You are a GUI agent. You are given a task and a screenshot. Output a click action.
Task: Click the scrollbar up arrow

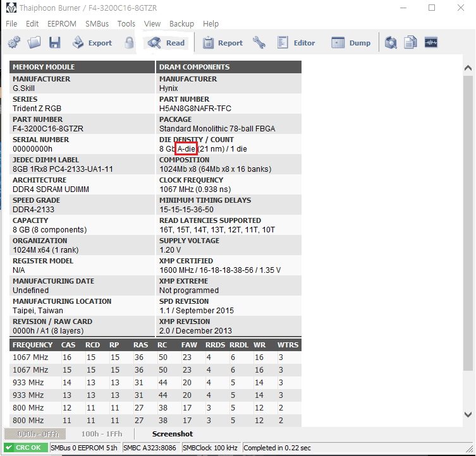pyautogui.click(x=468, y=68)
